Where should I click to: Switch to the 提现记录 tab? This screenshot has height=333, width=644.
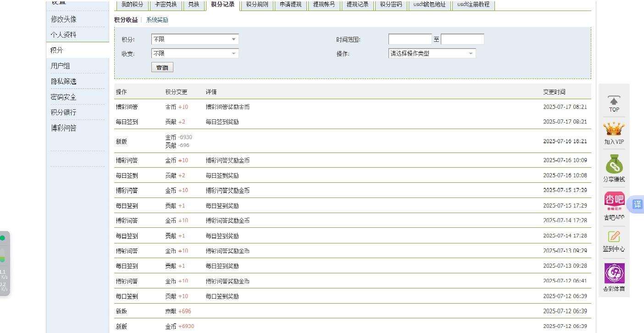(x=357, y=5)
